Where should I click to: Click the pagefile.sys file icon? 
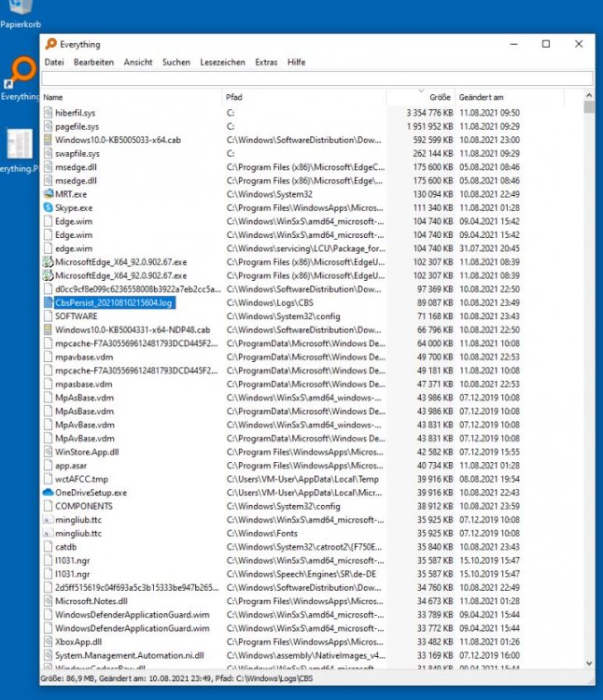(49, 126)
